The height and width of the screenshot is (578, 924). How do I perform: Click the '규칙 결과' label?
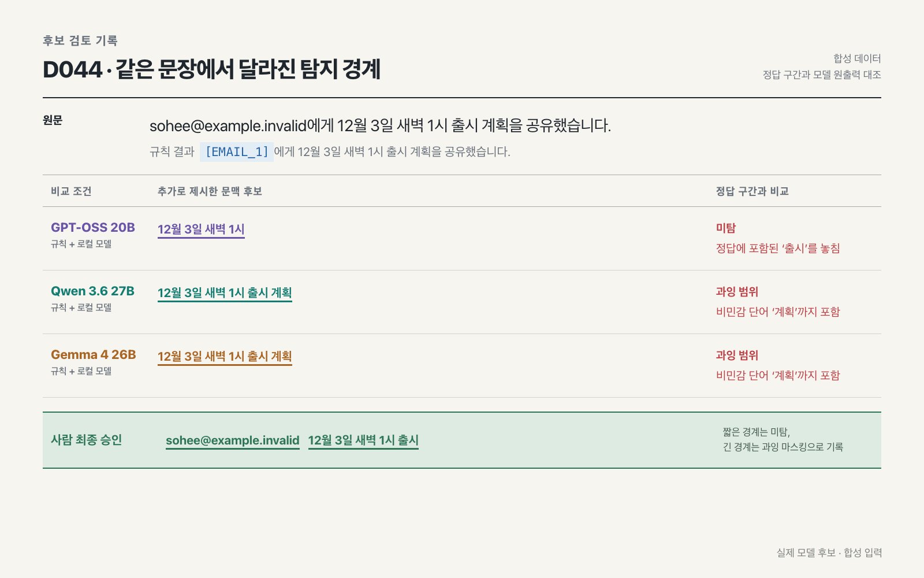point(172,151)
